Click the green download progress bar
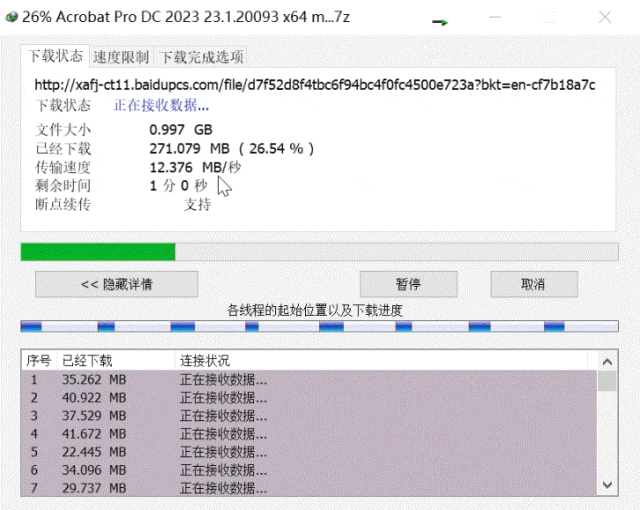Image resolution: width=640 pixels, height=510 pixels. (320, 252)
